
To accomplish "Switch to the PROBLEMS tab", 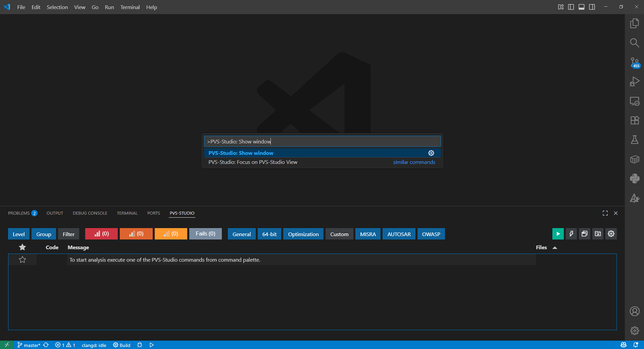I will [x=23, y=213].
